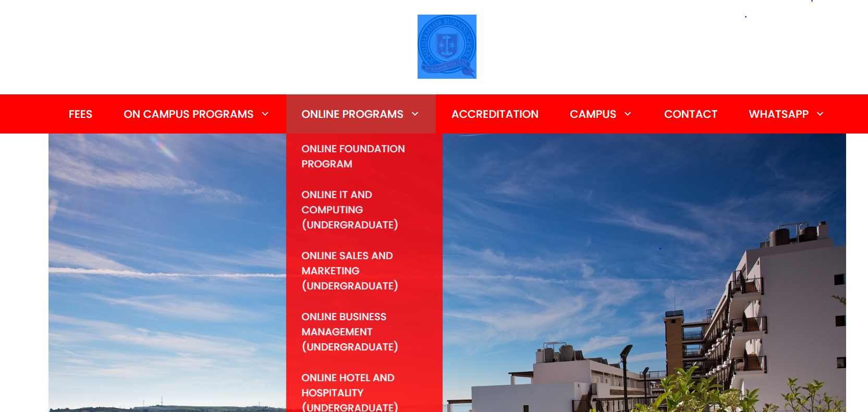Select Online IT and Computing (Undergraduate)
Viewport: 868px width, 412px height.
(349, 210)
